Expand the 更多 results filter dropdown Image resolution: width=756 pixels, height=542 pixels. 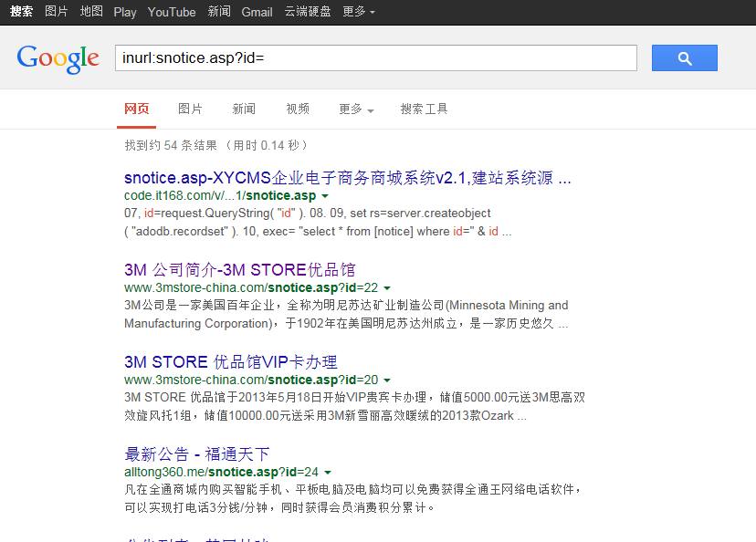tap(356, 109)
